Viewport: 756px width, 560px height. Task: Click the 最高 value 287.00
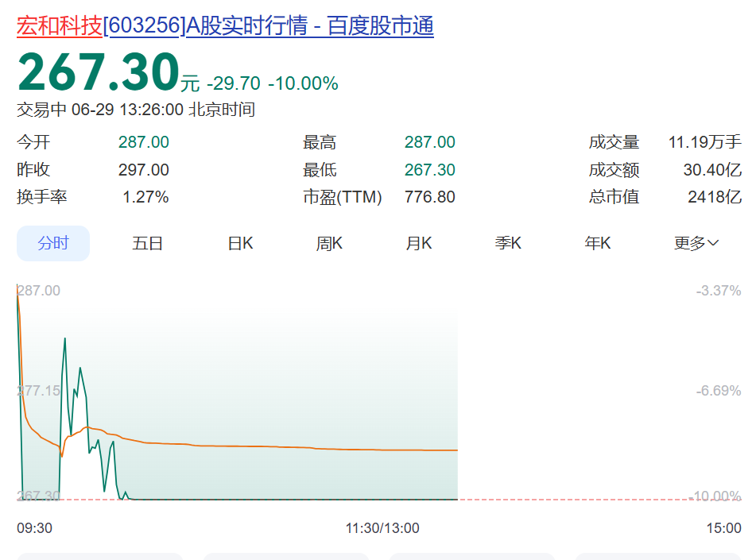point(429,142)
